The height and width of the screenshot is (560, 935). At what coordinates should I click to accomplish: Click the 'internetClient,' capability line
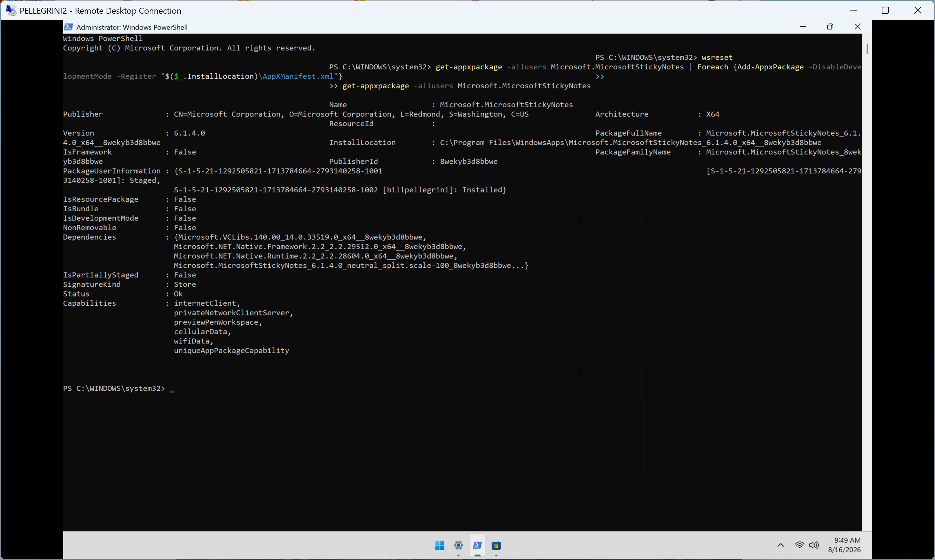pos(207,303)
